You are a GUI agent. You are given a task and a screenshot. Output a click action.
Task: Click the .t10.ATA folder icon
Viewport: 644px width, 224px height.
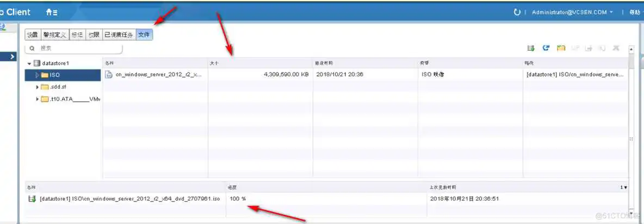tap(45, 99)
